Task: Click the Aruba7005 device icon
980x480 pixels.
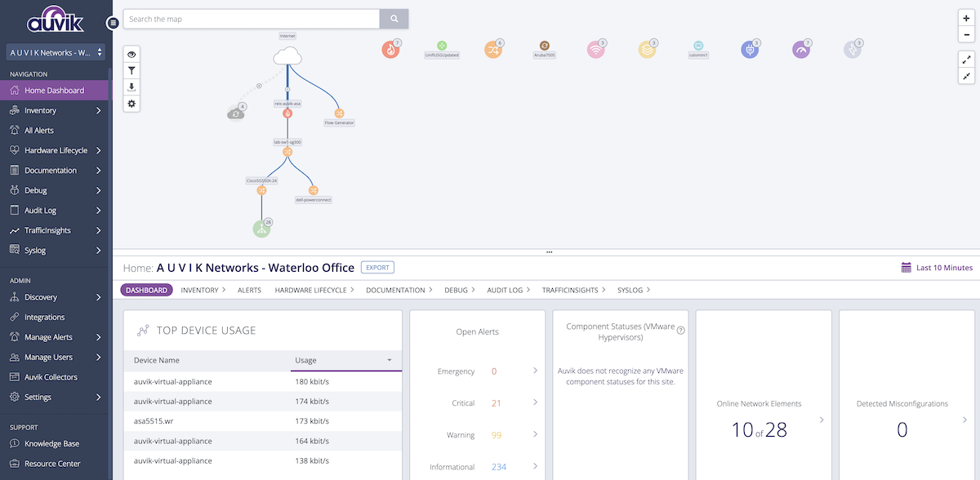Action: tap(544, 47)
